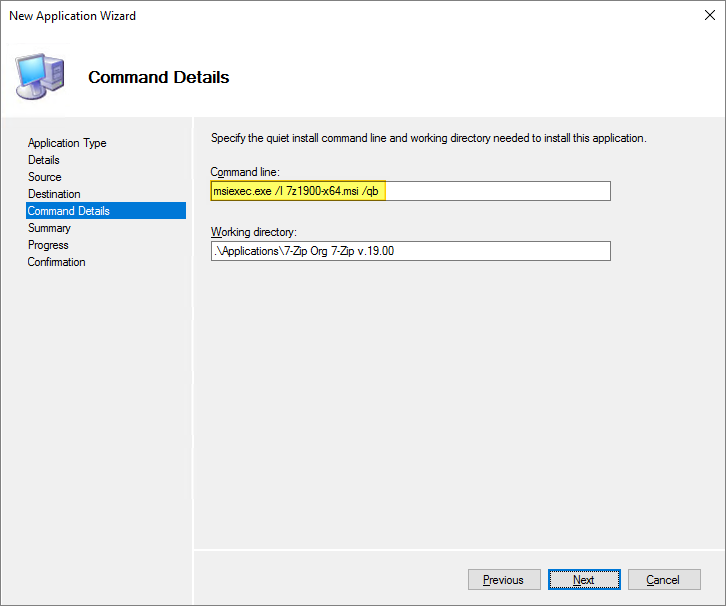This screenshot has width=726, height=606.
Task: Cancel the New Application Wizard
Action: 662,580
